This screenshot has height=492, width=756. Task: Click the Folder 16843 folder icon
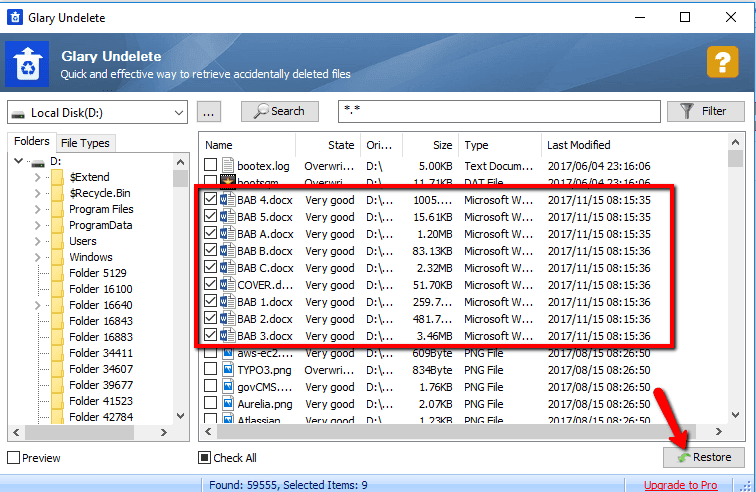[57, 321]
